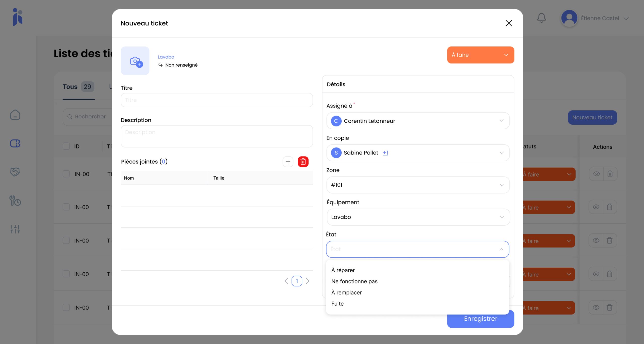This screenshot has width=644, height=344.
Task: Check the first IN-00 row checkbox
Action: (x=66, y=174)
